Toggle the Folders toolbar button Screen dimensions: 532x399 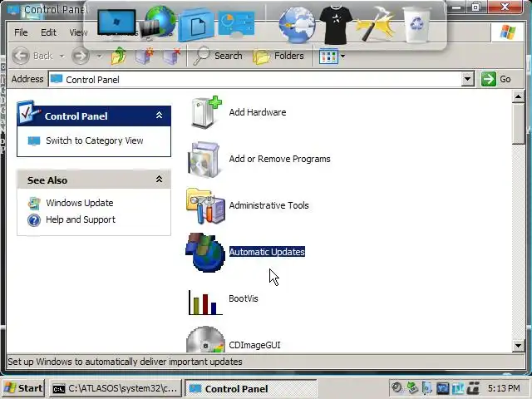pos(278,56)
